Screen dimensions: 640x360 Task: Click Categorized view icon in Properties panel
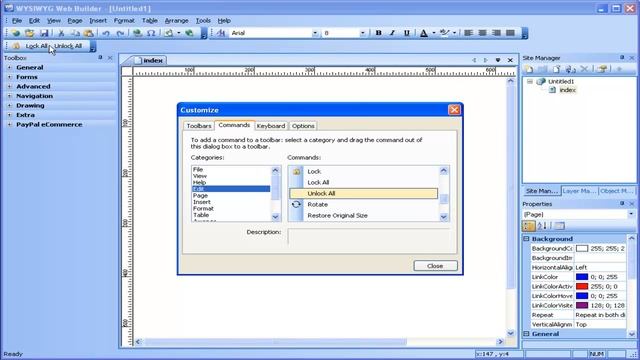pyautogui.click(x=529, y=225)
